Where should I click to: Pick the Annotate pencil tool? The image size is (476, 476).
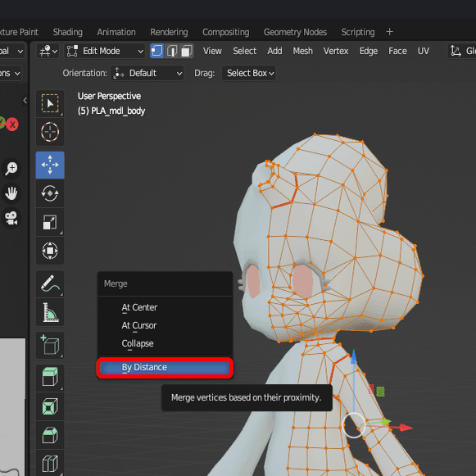tap(50, 283)
